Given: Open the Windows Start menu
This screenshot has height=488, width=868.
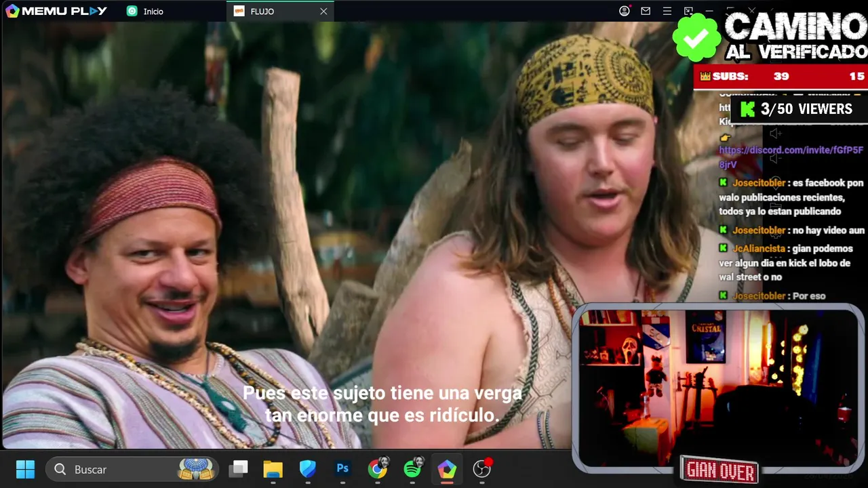Looking at the screenshot, I should (25, 469).
